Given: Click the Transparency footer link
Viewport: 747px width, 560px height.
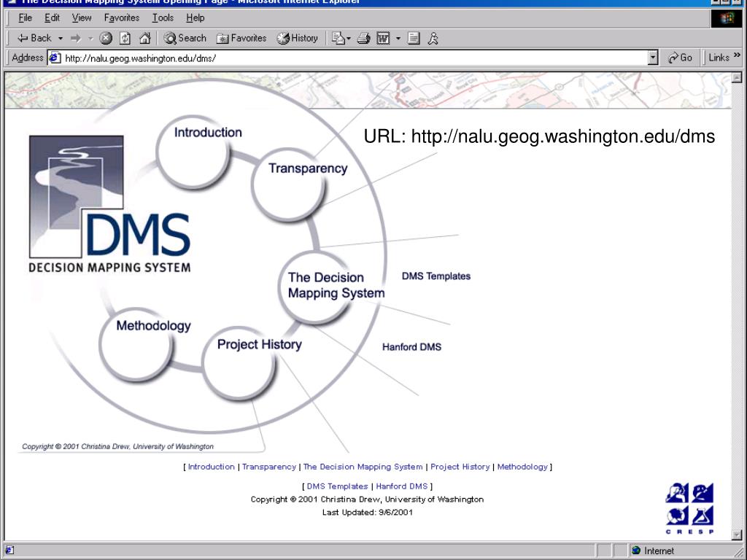Looking at the screenshot, I should 268,467.
